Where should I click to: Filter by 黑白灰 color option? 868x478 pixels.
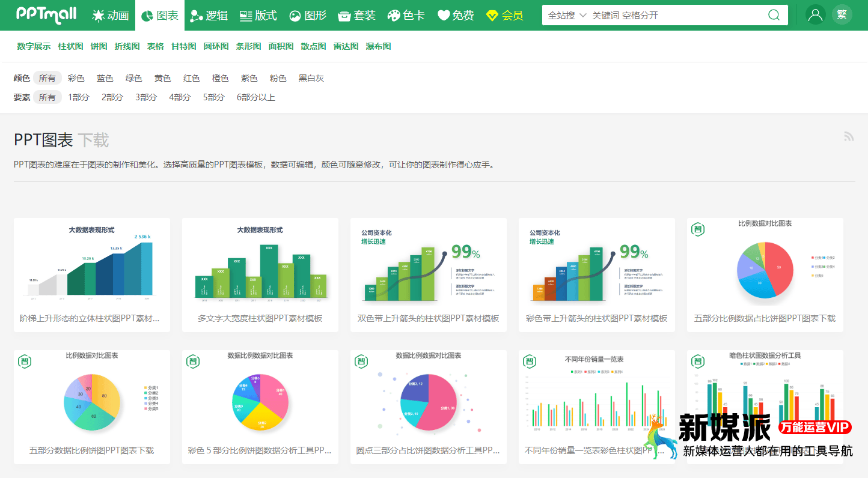click(311, 78)
